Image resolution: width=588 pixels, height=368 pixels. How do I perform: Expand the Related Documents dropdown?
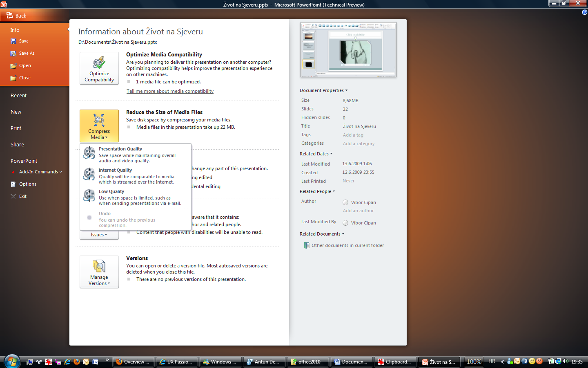pos(322,234)
